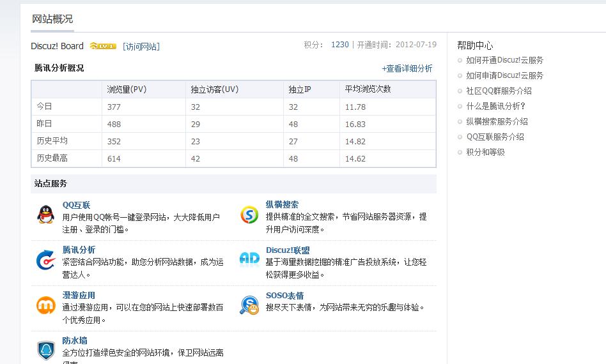
Task: Click the historical peak UV value 42
Action: click(x=196, y=158)
